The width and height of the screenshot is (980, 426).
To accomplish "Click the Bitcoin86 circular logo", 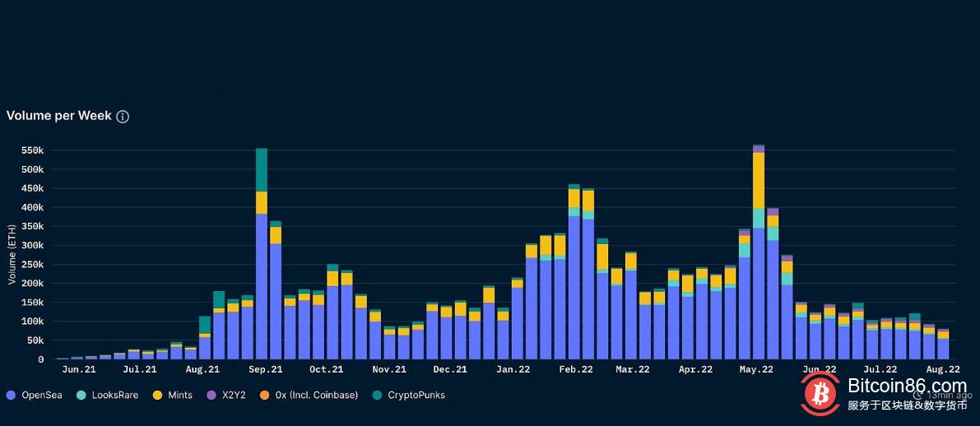I will click(820, 394).
